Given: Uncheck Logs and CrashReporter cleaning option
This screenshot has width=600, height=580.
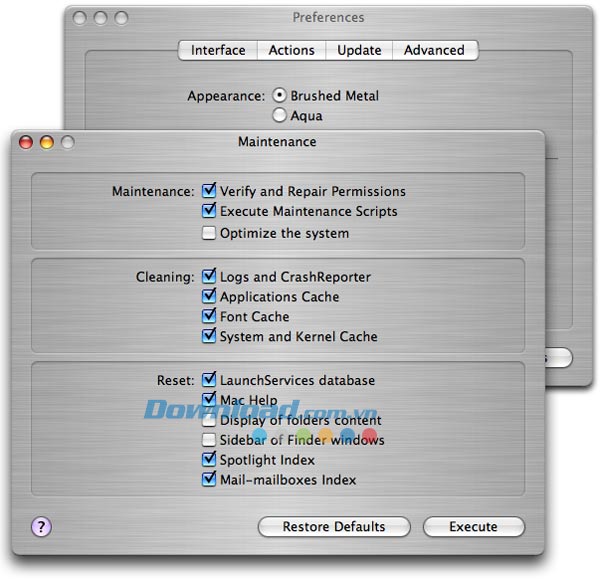Looking at the screenshot, I should 209,277.
